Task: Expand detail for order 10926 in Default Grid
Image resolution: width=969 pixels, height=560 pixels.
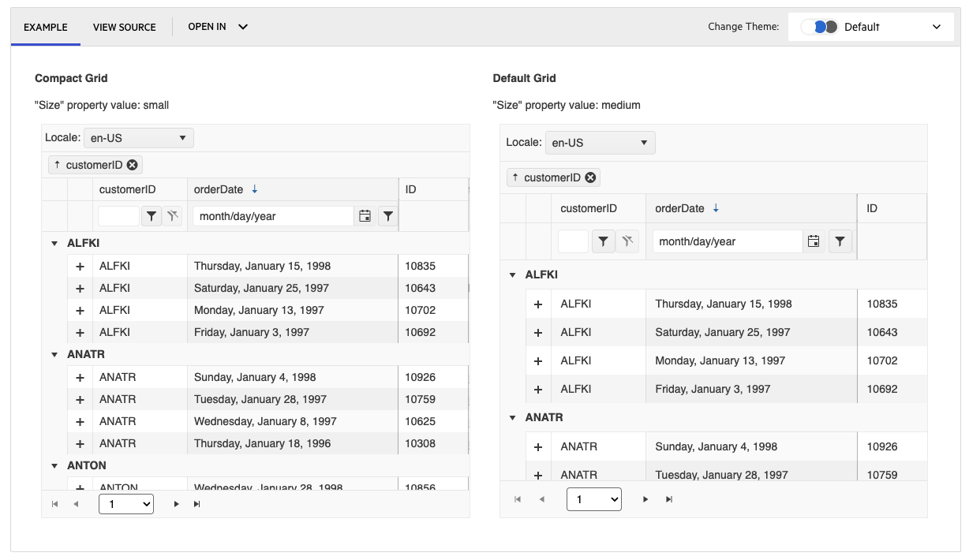Action: pyautogui.click(x=538, y=447)
